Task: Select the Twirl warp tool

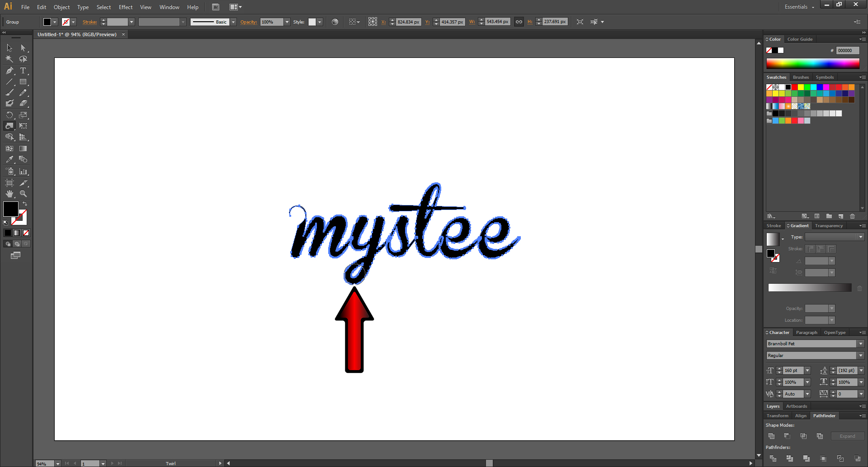Action: 9,126
